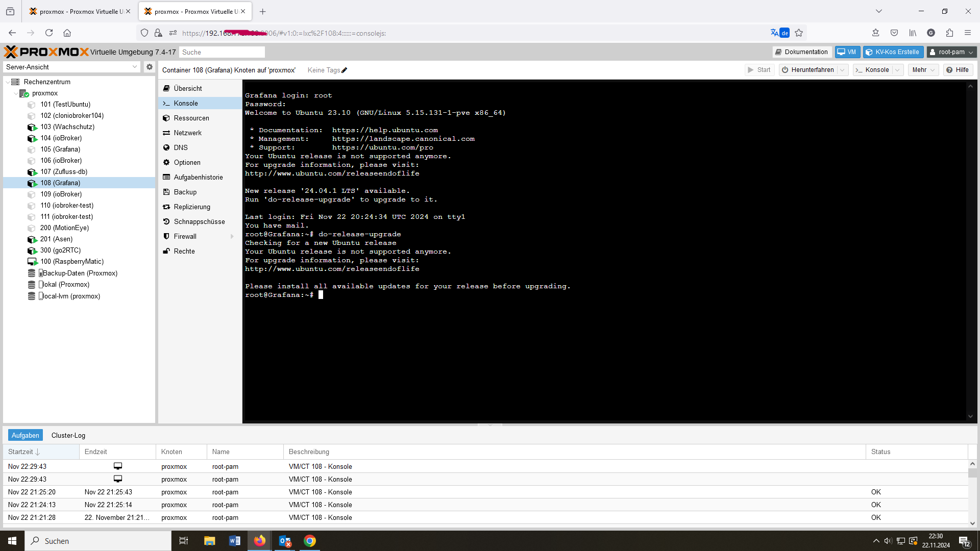The width and height of the screenshot is (980, 551).
Task: Expand the Firewall submenu arrow
Action: click(x=232, y=237)
